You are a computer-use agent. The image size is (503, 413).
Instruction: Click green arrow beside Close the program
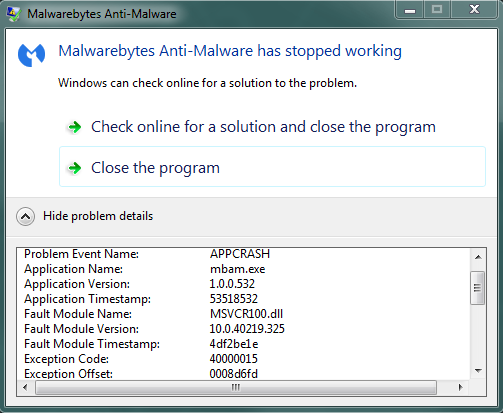(x=75, y=168)
